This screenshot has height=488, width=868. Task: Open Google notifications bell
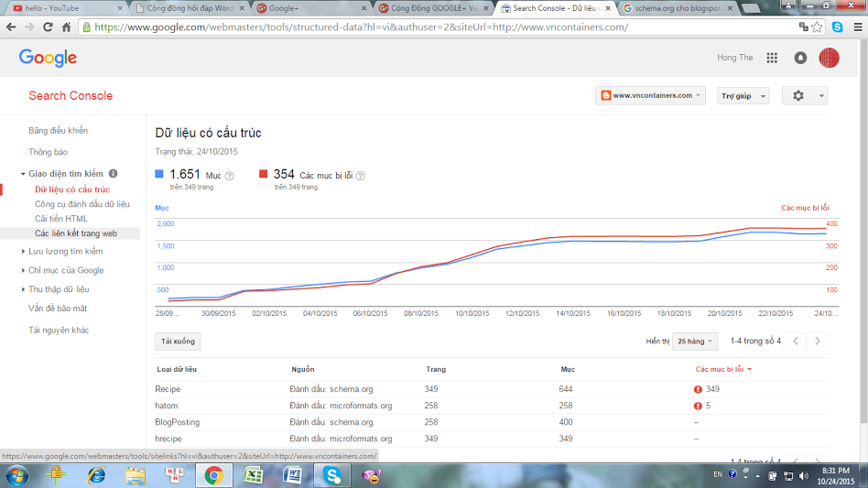pyautogui.click(x=800, y=58)
